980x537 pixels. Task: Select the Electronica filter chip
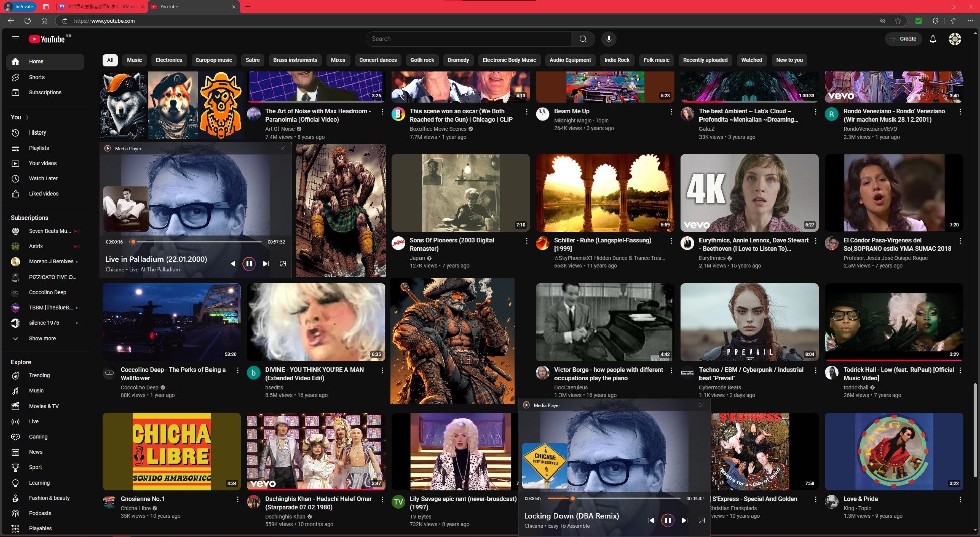tap(169, 60)
